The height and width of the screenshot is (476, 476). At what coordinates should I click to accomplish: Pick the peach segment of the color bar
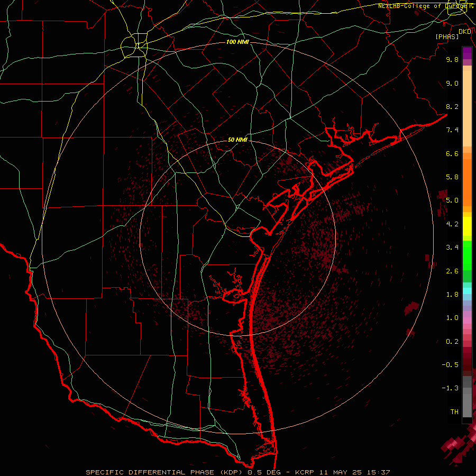click(467, 109)
